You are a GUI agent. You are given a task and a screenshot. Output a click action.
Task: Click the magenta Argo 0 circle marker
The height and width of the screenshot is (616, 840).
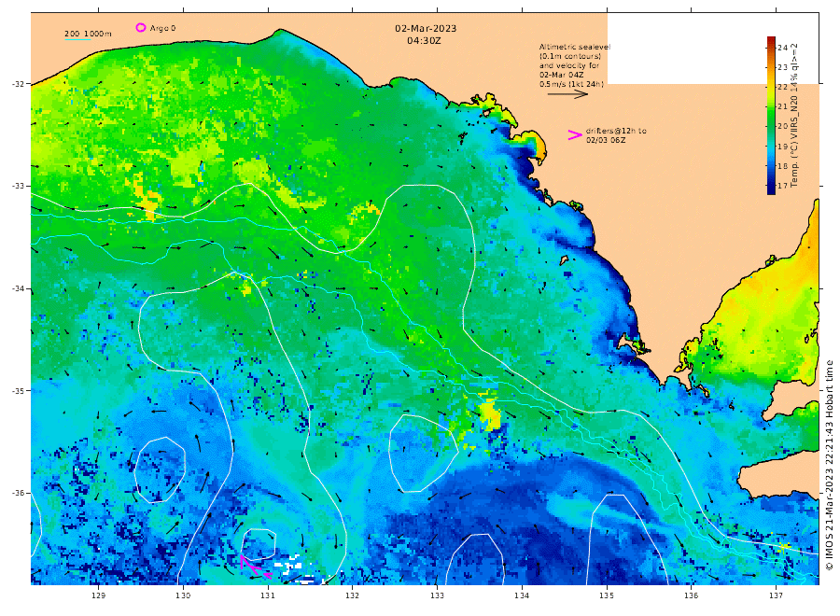(x=140, y=27)
